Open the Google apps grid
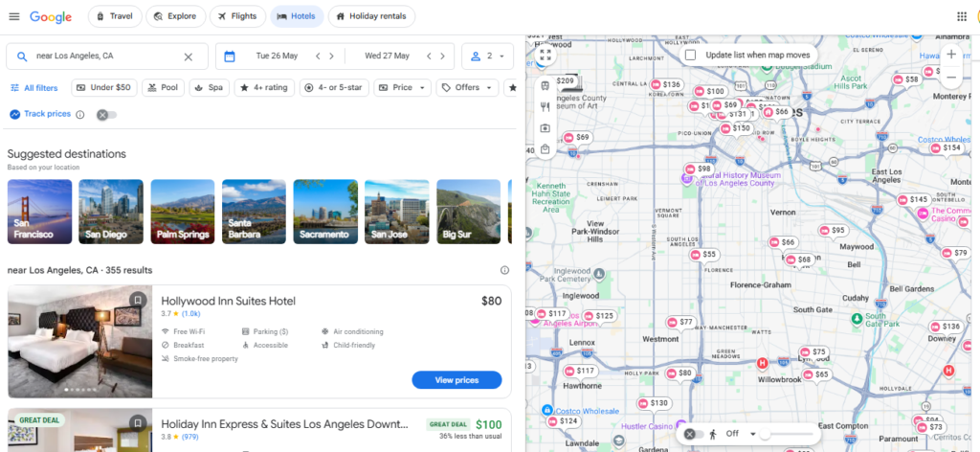The image size is (980, 452). (x=962, y=16)
